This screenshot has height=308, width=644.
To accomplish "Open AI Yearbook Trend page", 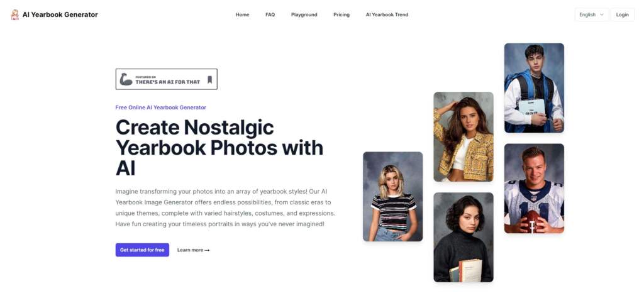I will (x=387, y=15).
